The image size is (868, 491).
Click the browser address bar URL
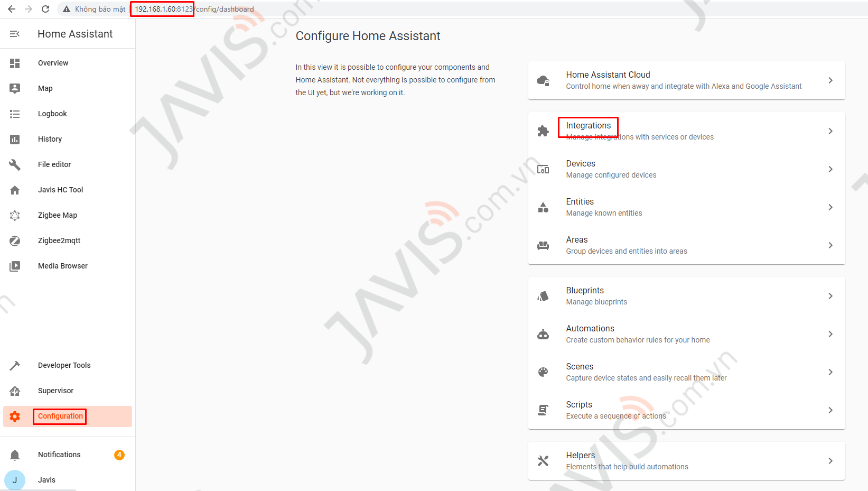coord(194,9)
